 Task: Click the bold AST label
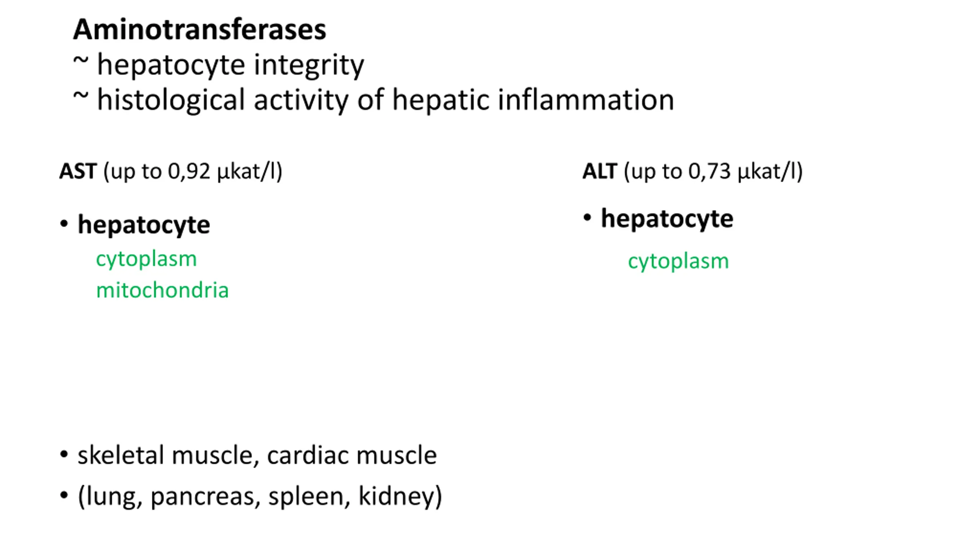click(x=78, y=171)
